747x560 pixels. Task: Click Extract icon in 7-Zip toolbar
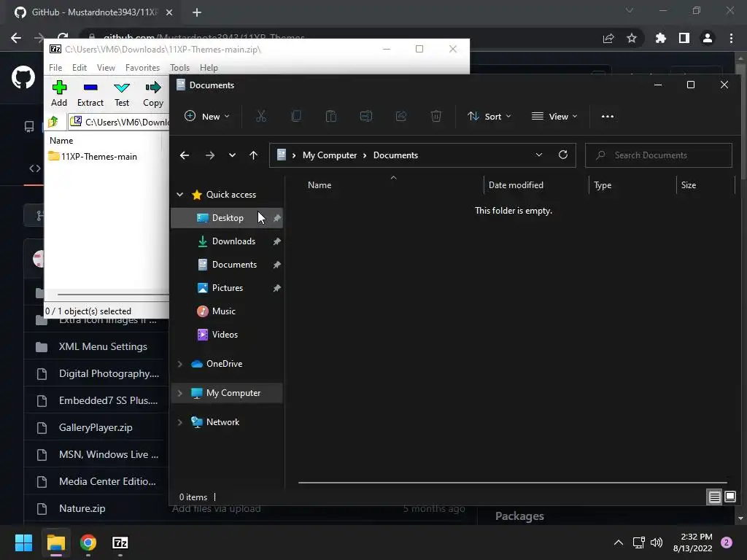click(x=90, y=87)
